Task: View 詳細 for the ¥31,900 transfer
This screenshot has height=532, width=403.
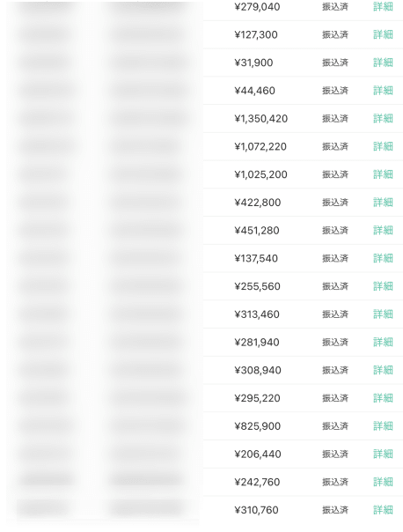Action: (x=383, y=63)
